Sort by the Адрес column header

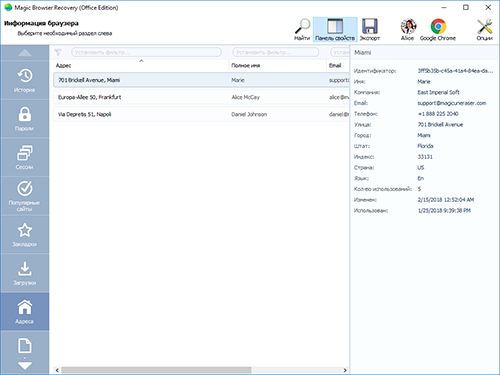pyautogui.click(x=141, y=65)
